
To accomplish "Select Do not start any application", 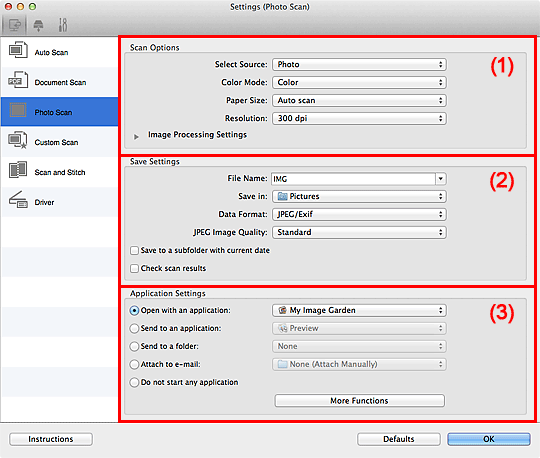I will click(134, 382).
